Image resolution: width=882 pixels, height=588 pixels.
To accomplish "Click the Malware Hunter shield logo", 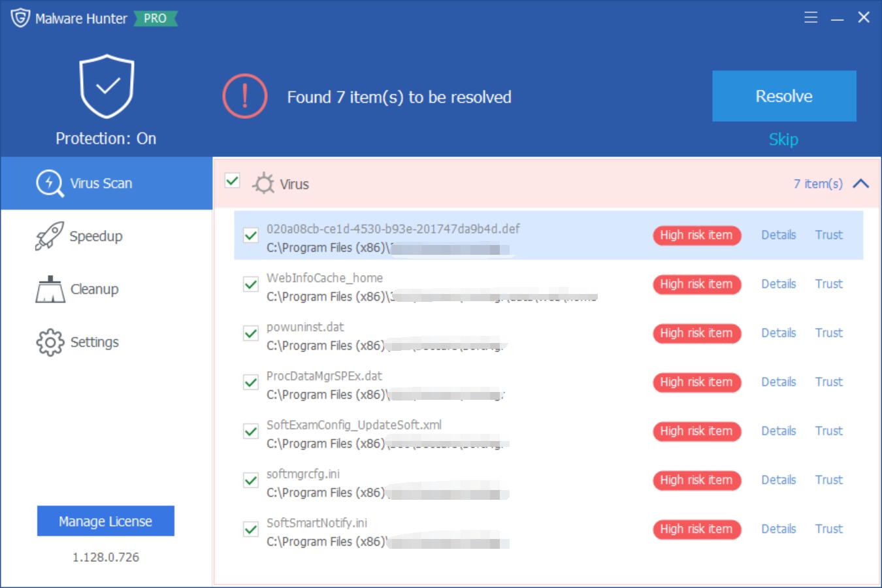I will [20, 18].
